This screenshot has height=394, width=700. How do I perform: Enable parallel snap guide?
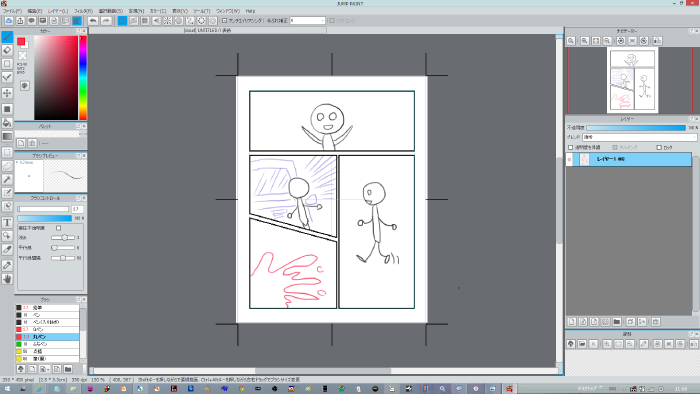click(133, 21)
